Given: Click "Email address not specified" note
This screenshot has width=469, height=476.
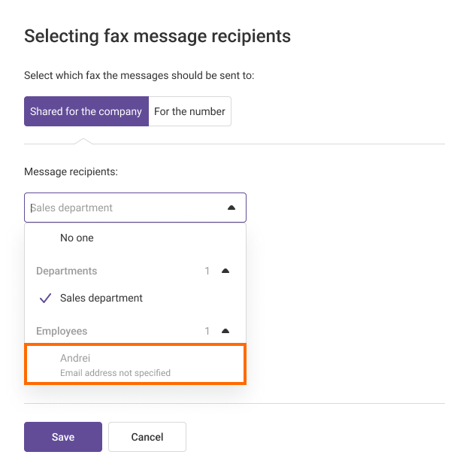Looking at the screenshot, I should click(115, 373).
